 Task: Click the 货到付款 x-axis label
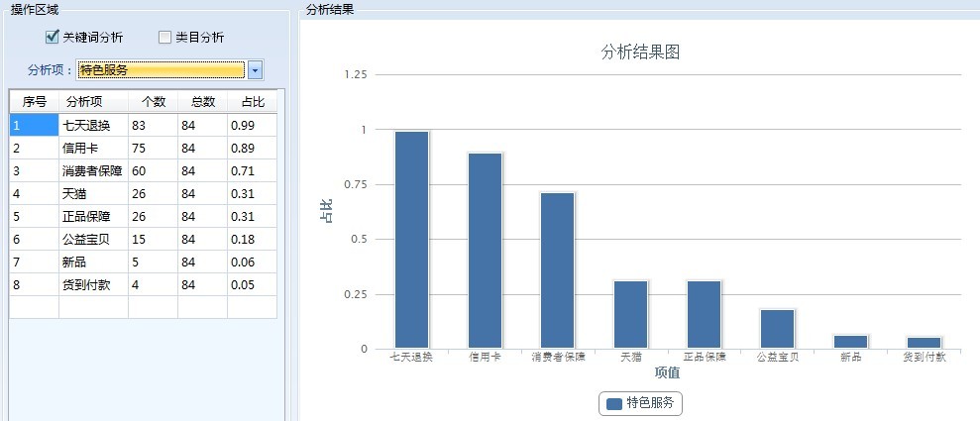coord(925,358)
